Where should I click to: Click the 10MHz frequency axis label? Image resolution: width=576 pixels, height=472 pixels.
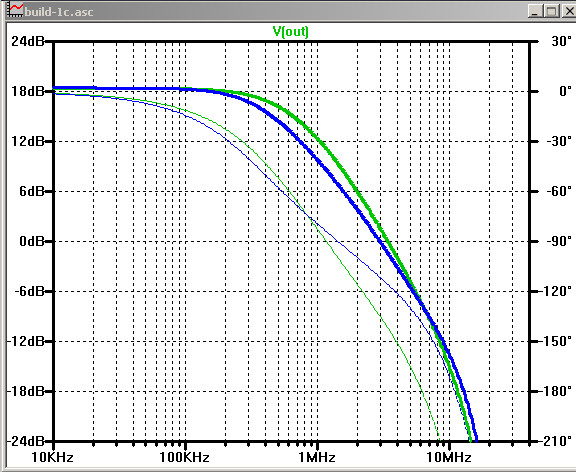[x=449, y=458]
